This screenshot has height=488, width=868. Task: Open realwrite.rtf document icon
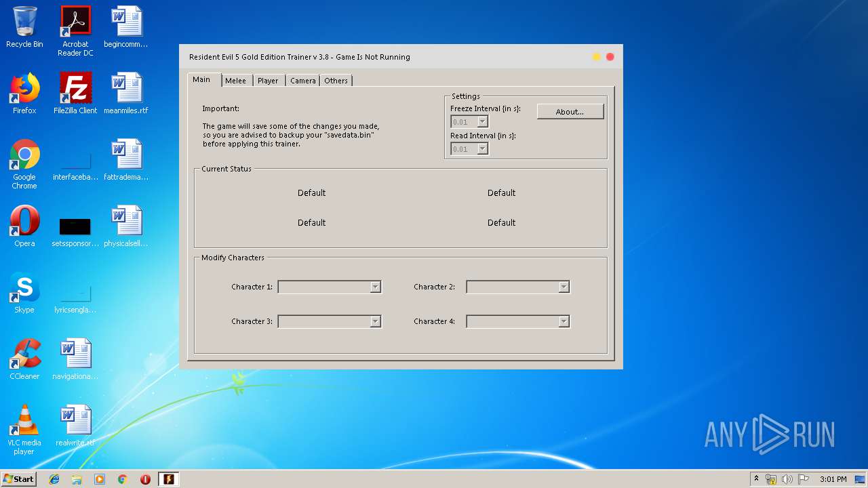click(75, 426)
